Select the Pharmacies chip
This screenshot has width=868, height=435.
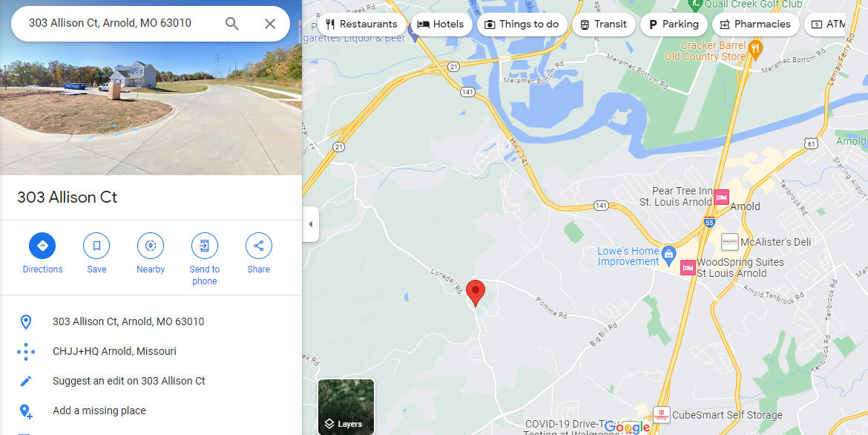click(755, 24)
